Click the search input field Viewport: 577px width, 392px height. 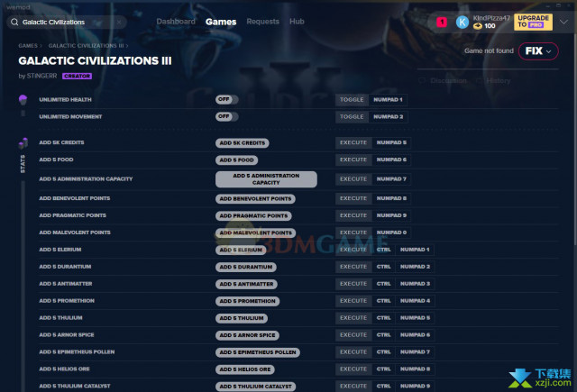point(67,22)
